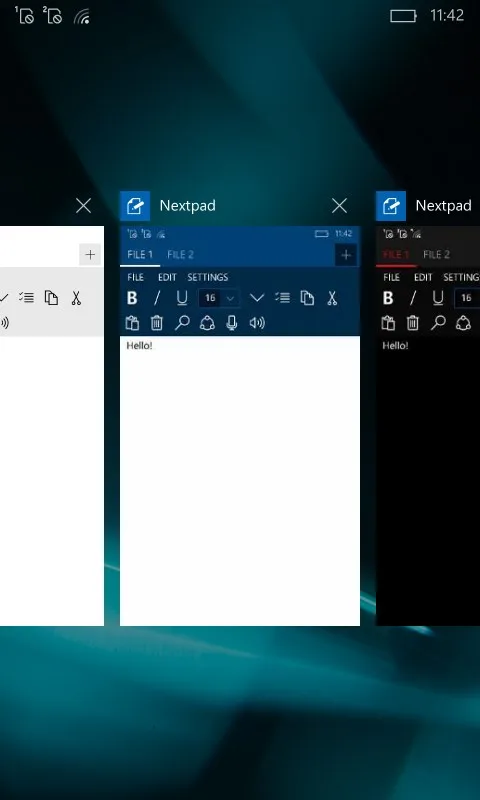Click the speaker read-aloud icon in blue card
The image size is (480, 800).
(257, 323)
